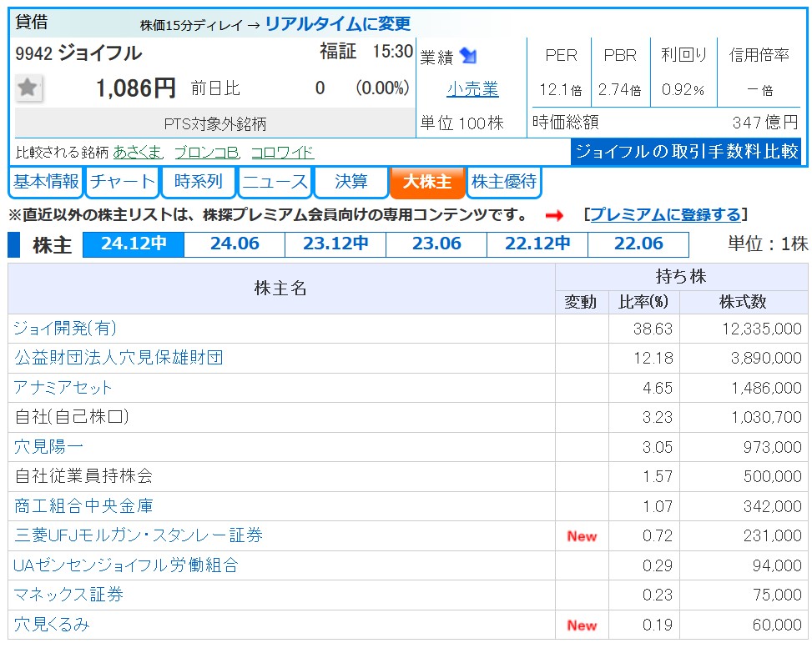The height and width of the screenshot is (648, 812).
Task: Click ジョイフルの取引手数料比較 banner
Action: coord(686,152)
